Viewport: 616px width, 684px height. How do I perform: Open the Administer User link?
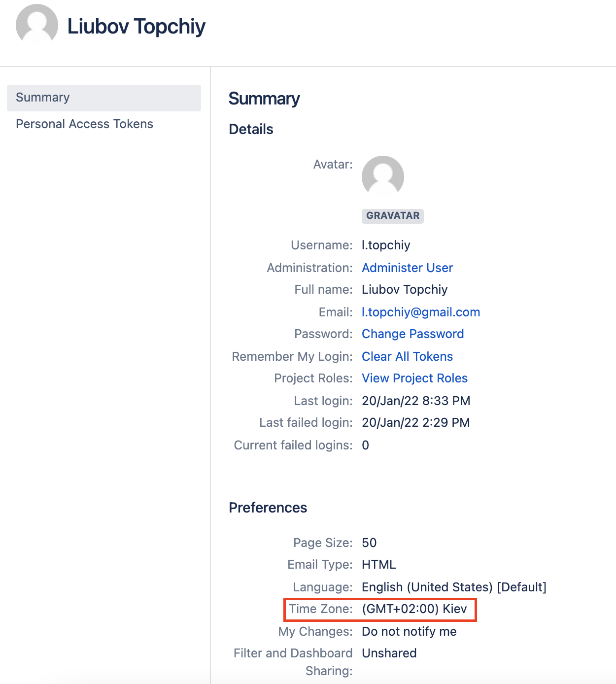pyautogui.click(x=407, y=268)
